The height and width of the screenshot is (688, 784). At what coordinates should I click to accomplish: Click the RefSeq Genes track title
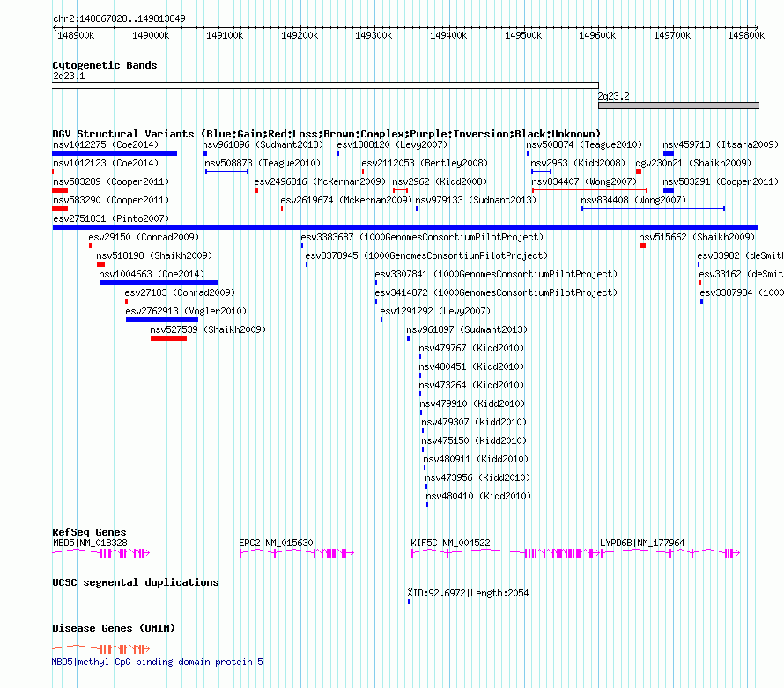click(89, 532)
